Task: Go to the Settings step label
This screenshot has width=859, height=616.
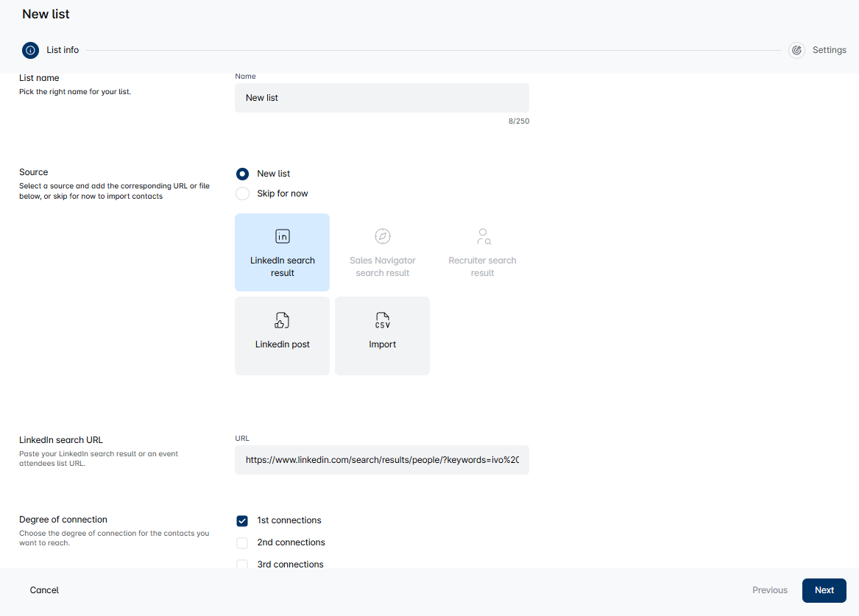Action: 829,50
